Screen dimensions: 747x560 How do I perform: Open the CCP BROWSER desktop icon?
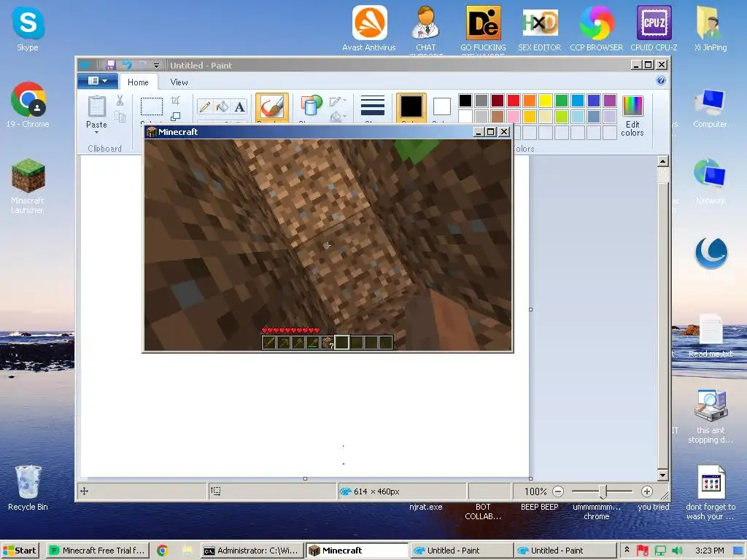(597, 28)
